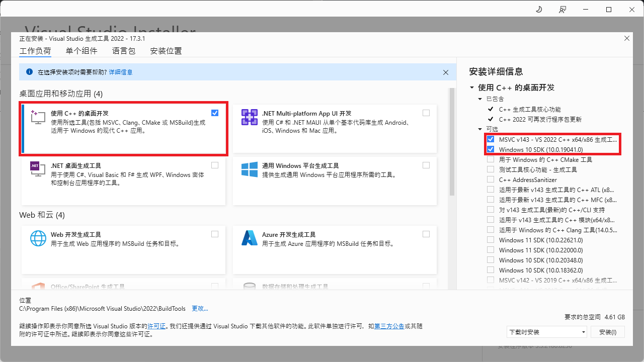
Task: Collapse the 可选 components section
Action: 479,129
